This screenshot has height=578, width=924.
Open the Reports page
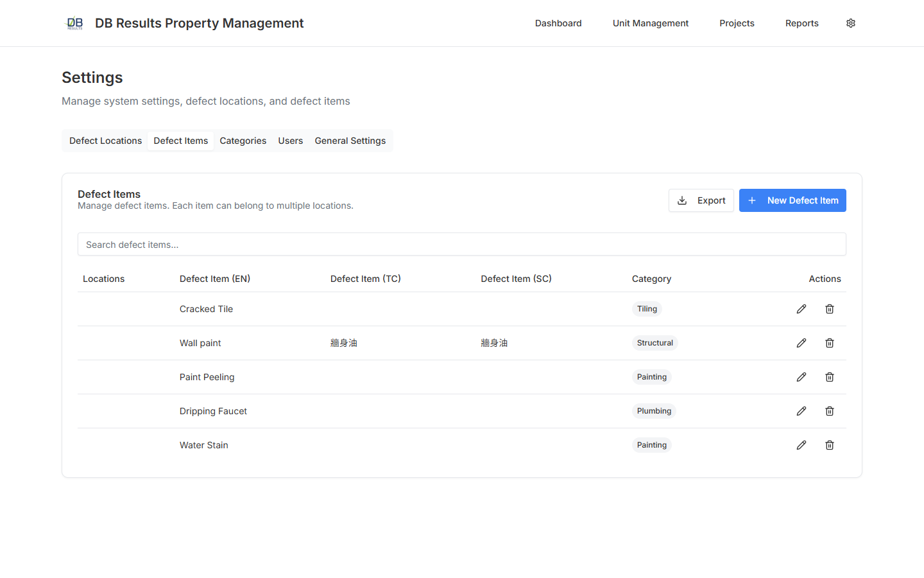(802, 23)
